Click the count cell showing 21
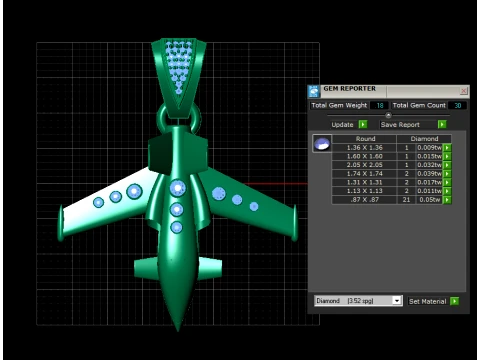This screenshot has height=360, width=480. pyautogui.click(x=406, y=200)
